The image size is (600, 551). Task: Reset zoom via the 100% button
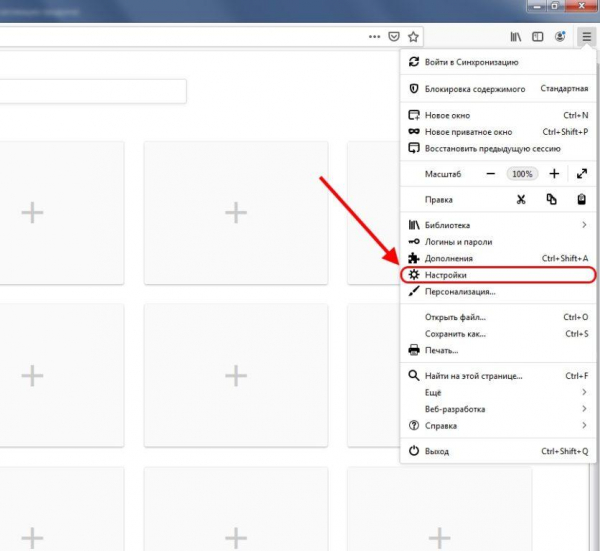[x=522, y=174]
